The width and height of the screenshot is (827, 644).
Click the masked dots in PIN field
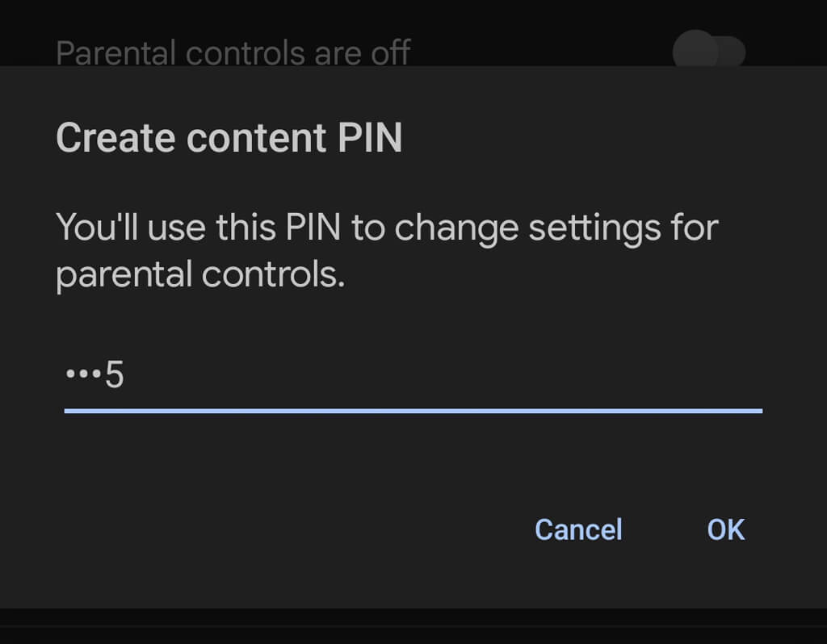(84, 376)
